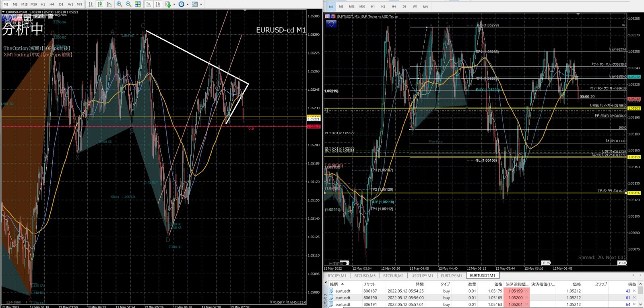This screenshot has width=644, height=308.
Task: Open the chart templates dropdown arrow
Action: point(201,4)
